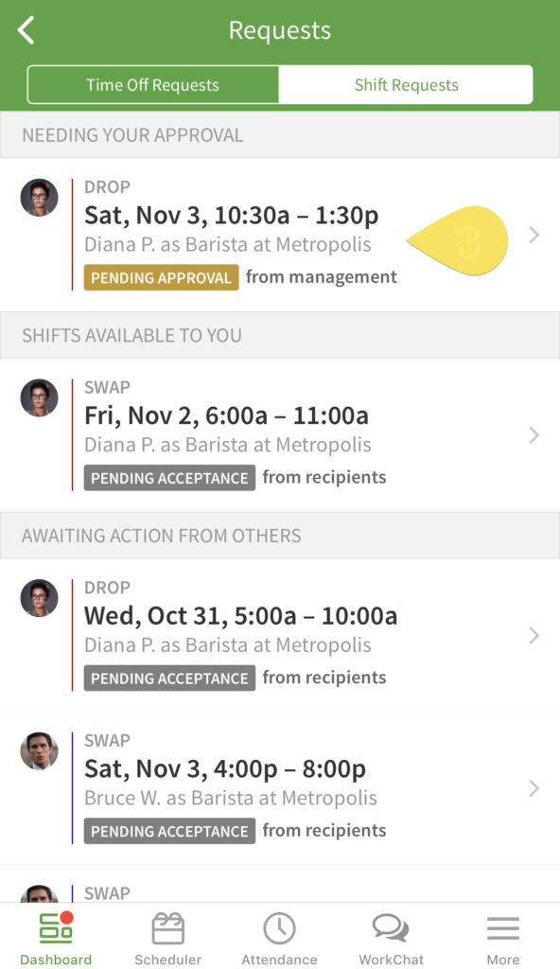The height and width of the screenshot is (969, 560).
Task: Switch to the Shift Requests tab
Action: [x=406, y=84]
